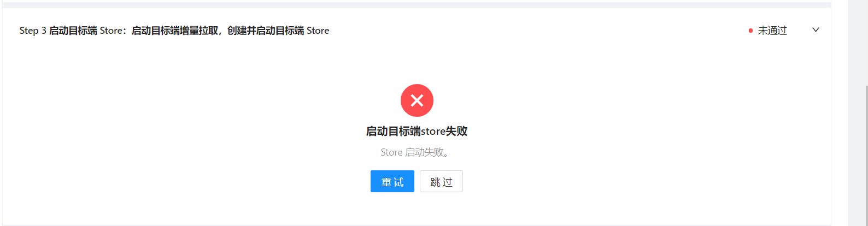The width and height of the screenshot is (868, 226).
Task: Click the gray divider above Step 3
Action: click(x=417, y=4)
